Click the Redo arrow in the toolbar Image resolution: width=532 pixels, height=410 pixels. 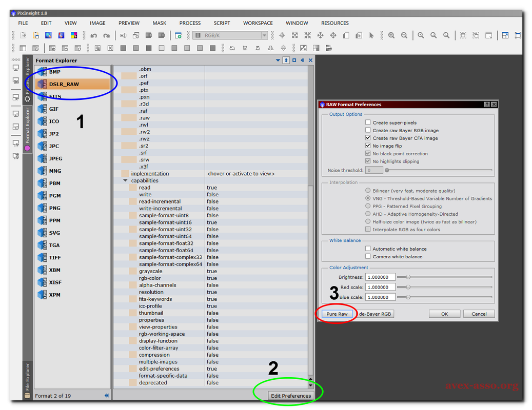[x=107, y=35]
